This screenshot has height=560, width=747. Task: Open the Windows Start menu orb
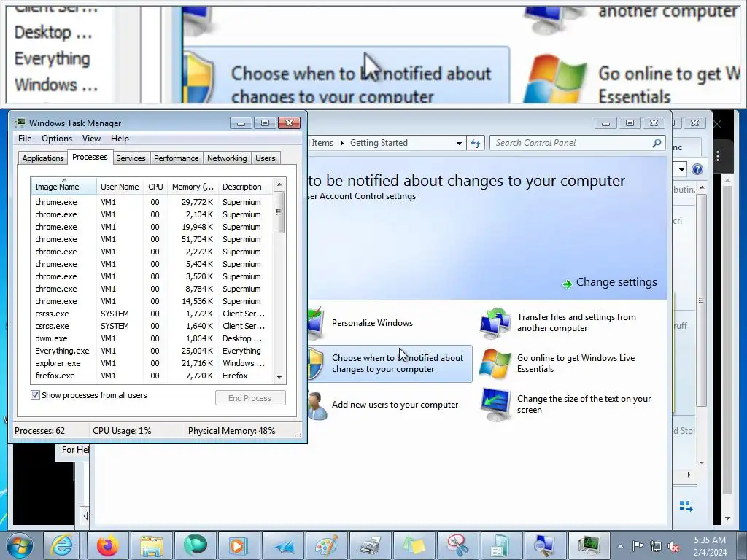click(19, 545)
